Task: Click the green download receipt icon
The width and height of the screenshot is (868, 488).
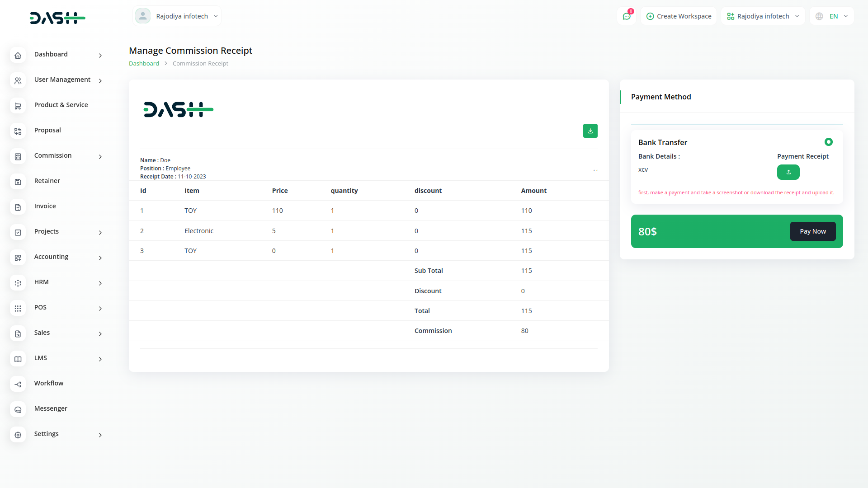Action: click(x=590, y=131)
